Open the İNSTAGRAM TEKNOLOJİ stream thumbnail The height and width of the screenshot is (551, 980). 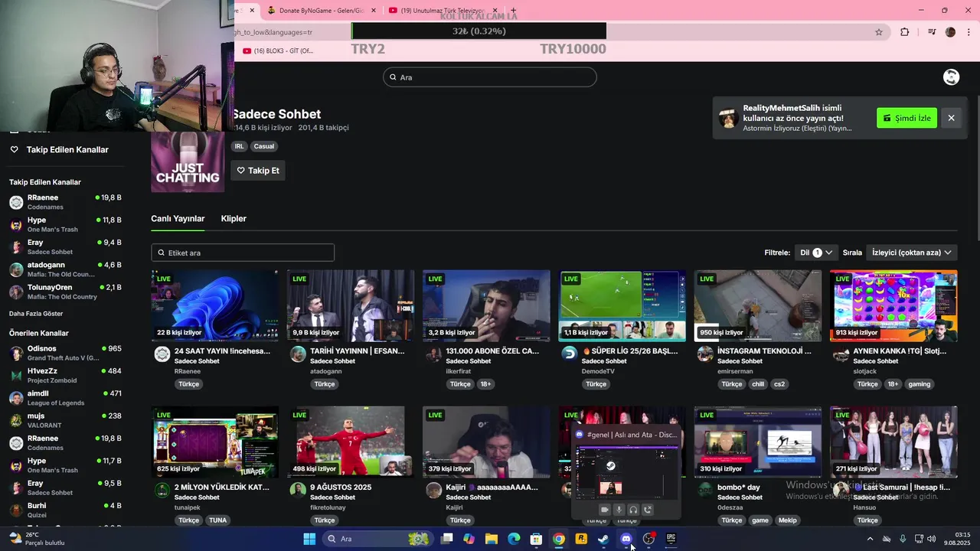click(758, 305)
